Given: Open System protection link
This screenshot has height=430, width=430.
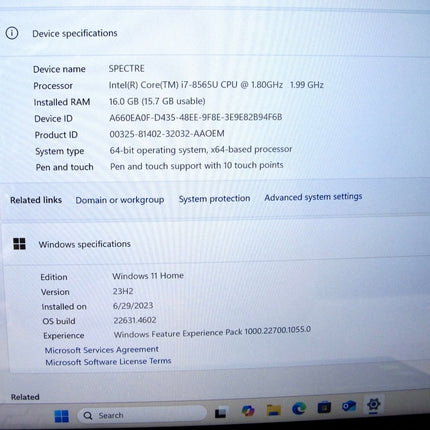Looking at the screenshot, I should pos(214,199).
